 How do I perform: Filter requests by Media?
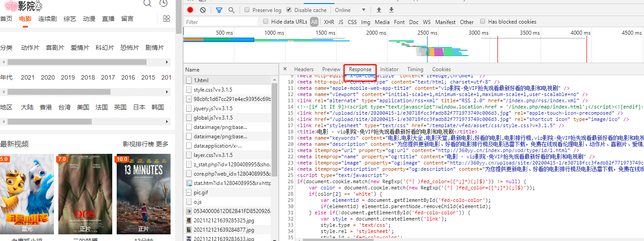tap(382, 22)
